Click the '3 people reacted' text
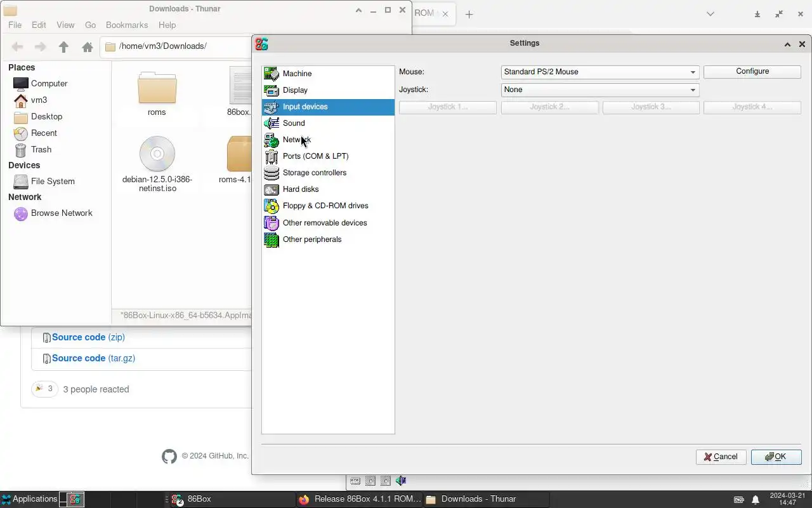This screenshot has height=508, width=812. 96,389
